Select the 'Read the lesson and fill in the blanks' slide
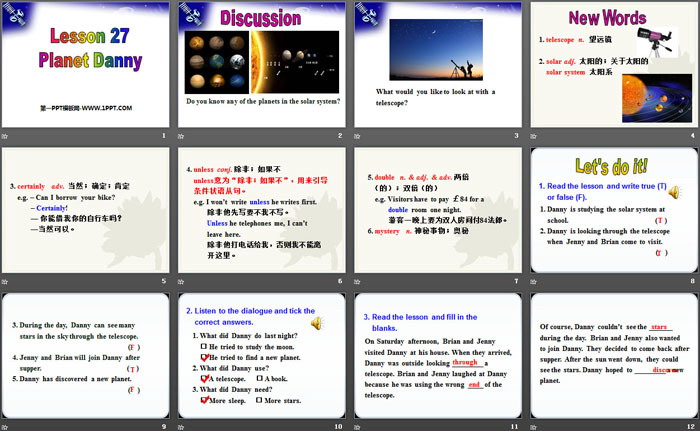The width and height of the screenshot is (700, 431). [x=438, y=356]
